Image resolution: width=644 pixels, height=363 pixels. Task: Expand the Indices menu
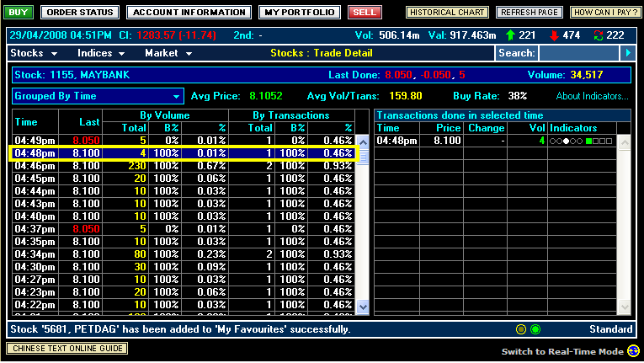point(102,53)
